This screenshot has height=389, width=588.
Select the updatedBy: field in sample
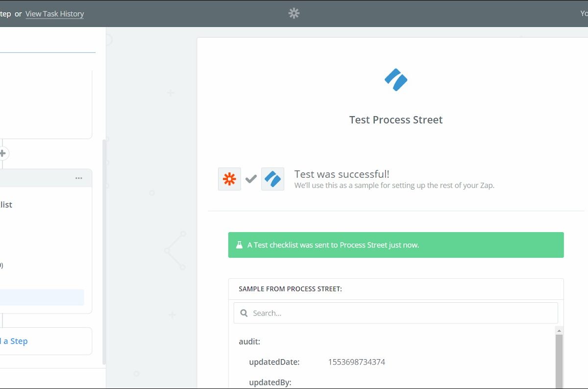point(270,382)
